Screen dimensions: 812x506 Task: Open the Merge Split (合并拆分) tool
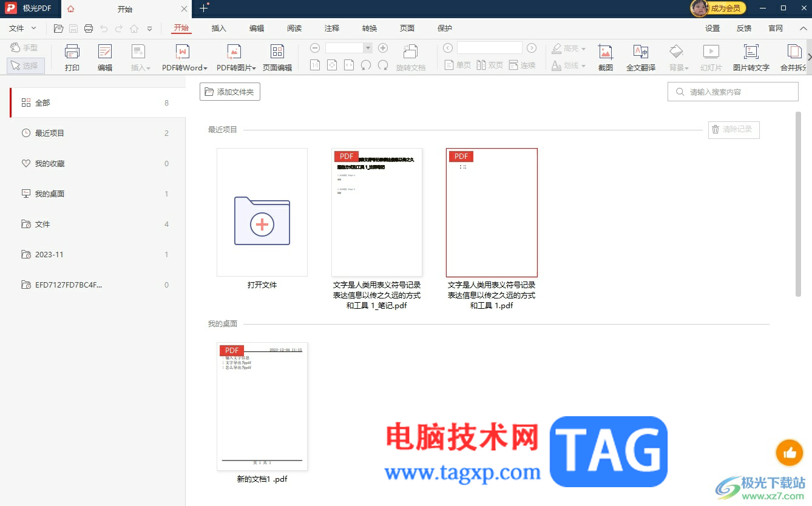(793, 58)
